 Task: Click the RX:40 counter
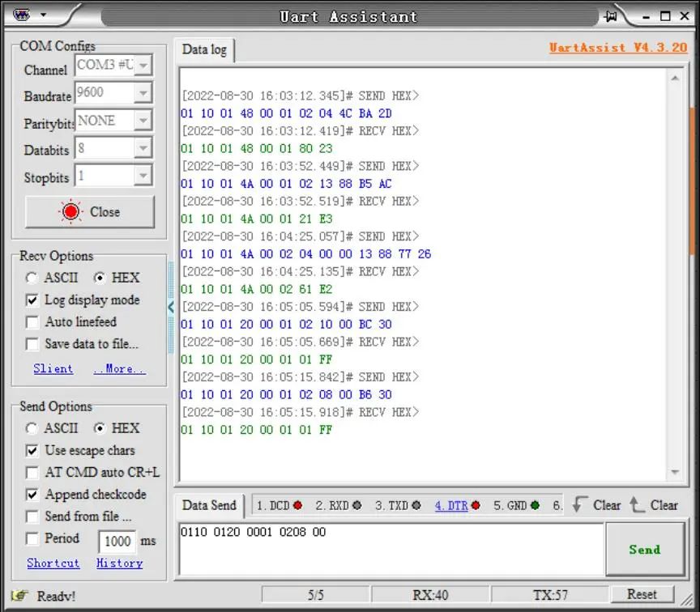click(x=430, y=595)
